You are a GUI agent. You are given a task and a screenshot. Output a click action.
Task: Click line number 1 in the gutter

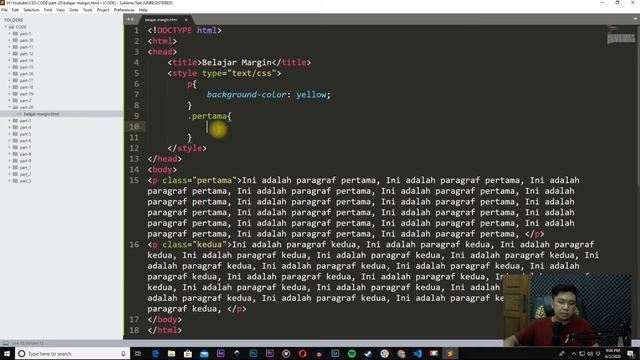coord(136,31)
